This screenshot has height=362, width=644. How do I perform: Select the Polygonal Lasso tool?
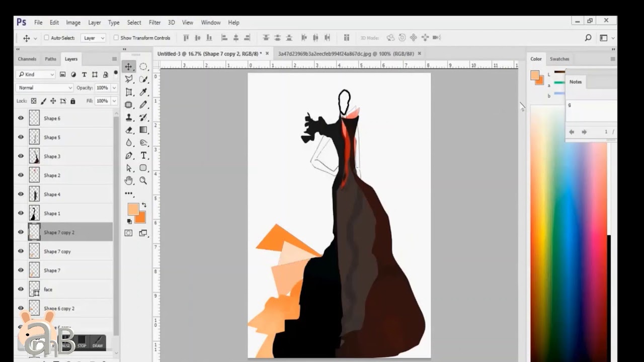coord(129,79)
